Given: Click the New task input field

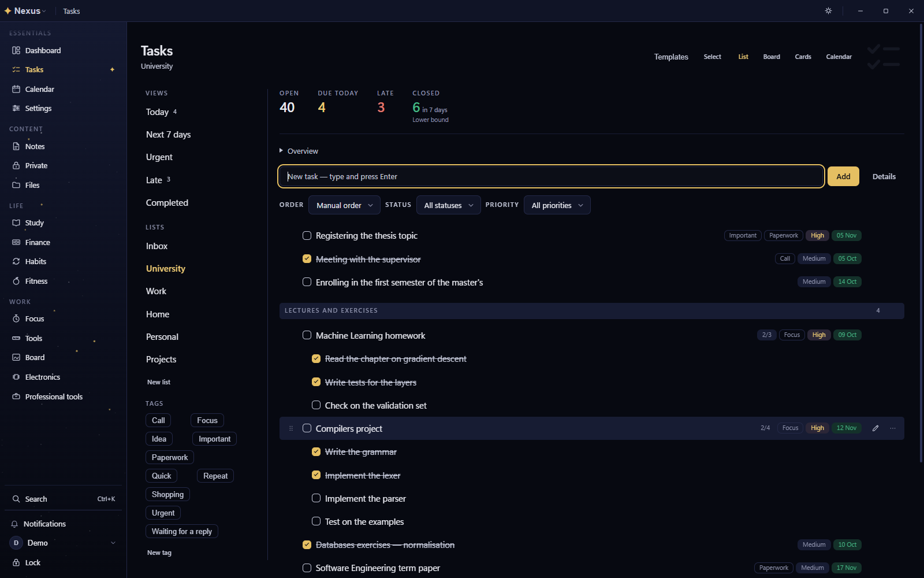Looking at the screenshot, I should (551, 176).
